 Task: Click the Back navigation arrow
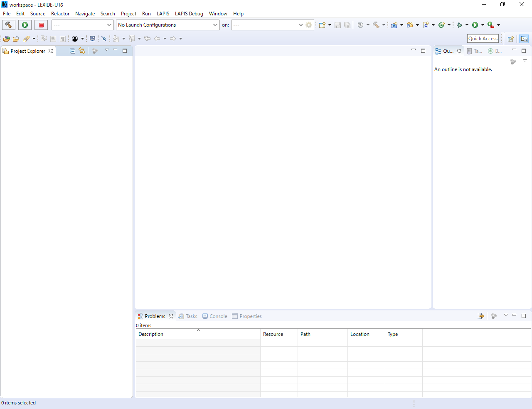tap(157, 39)
